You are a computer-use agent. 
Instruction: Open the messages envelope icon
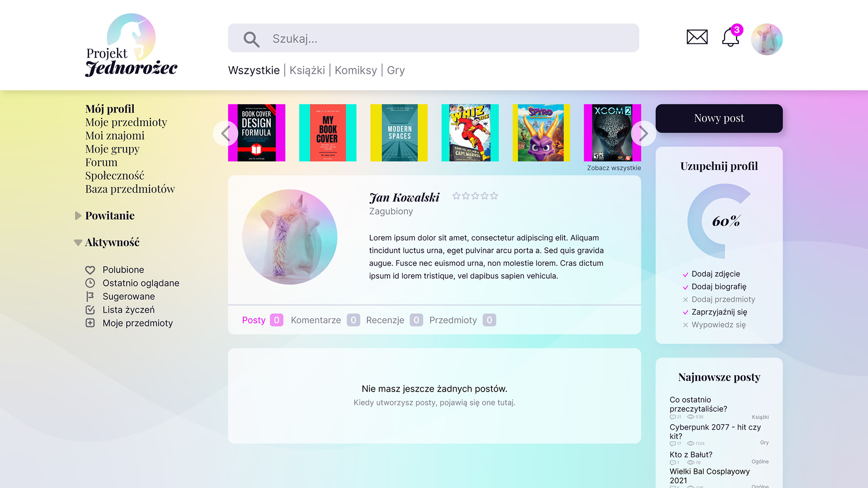tap(697, 37)
